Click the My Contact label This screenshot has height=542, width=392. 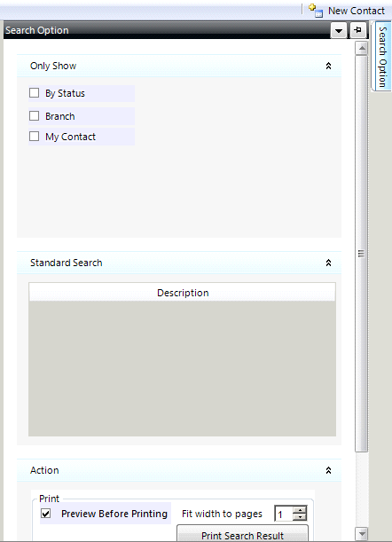[x=71, y=137]
